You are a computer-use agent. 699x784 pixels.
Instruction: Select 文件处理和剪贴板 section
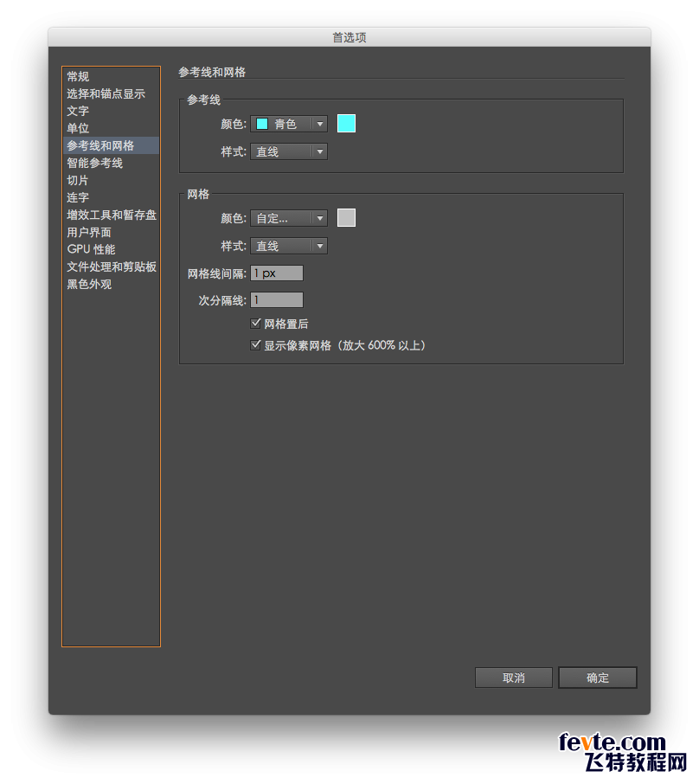click(112, 267)
